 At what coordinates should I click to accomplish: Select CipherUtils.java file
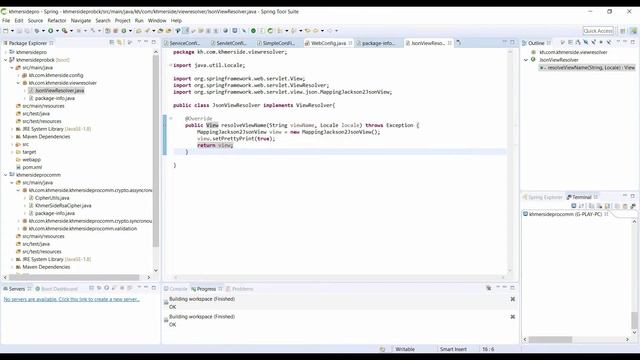click(x=52, y=198)
